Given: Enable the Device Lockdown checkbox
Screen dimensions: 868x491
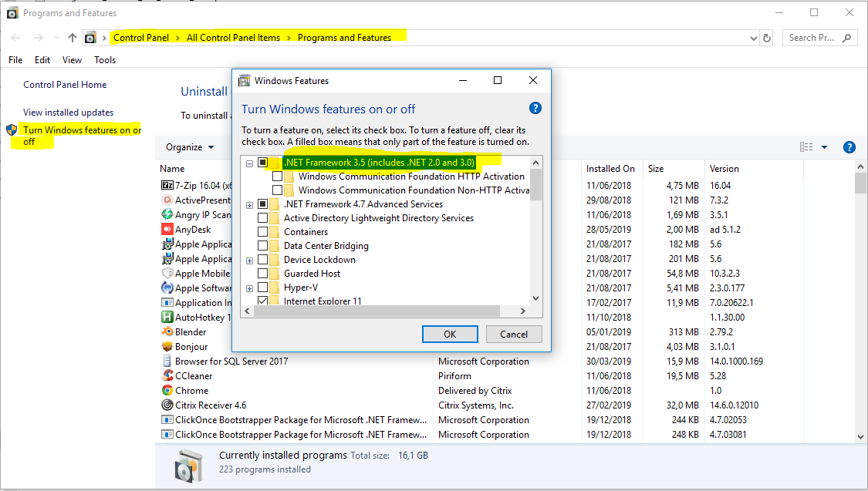Looking at the screenshot, I should pos(263,259).
